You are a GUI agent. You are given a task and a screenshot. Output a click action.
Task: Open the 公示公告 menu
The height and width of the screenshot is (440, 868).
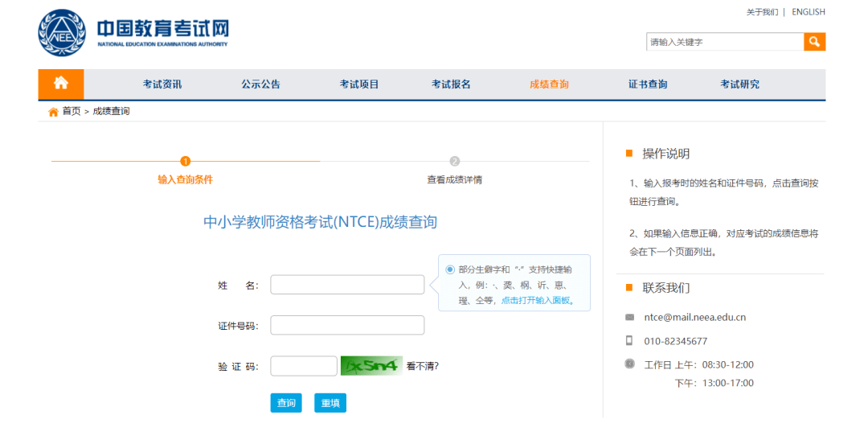pos(260,84)
